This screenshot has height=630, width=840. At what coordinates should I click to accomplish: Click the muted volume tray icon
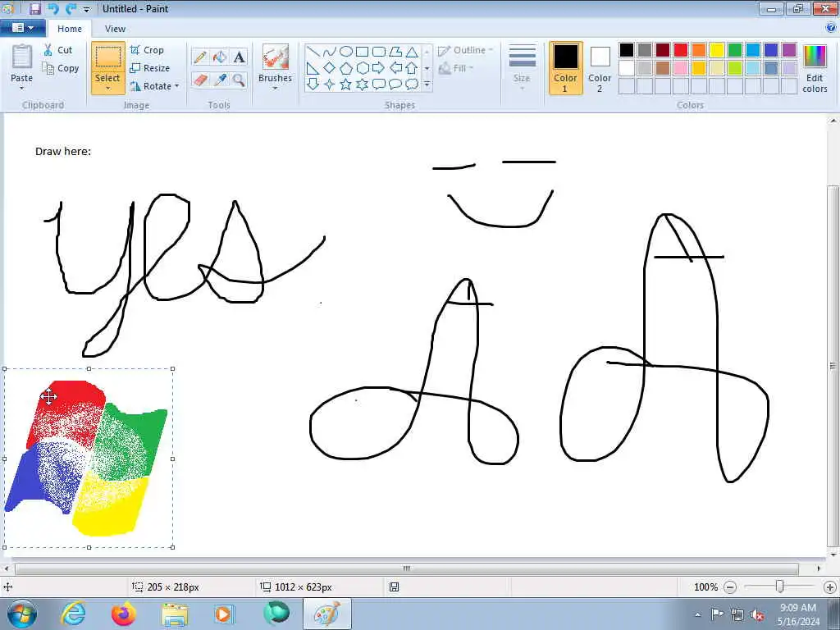click(x=757, y=615)
